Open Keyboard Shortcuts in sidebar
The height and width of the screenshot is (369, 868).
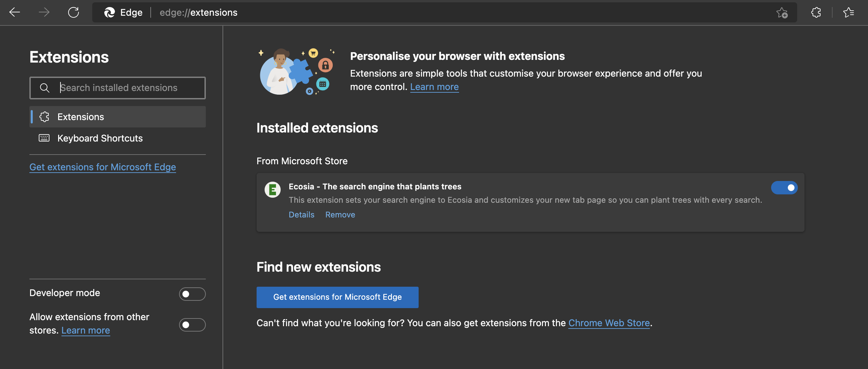coord(118,138)
